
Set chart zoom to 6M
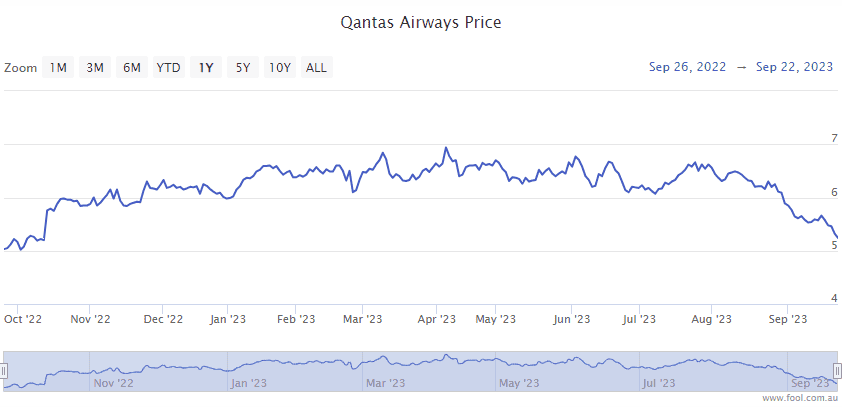click(132, 68)
